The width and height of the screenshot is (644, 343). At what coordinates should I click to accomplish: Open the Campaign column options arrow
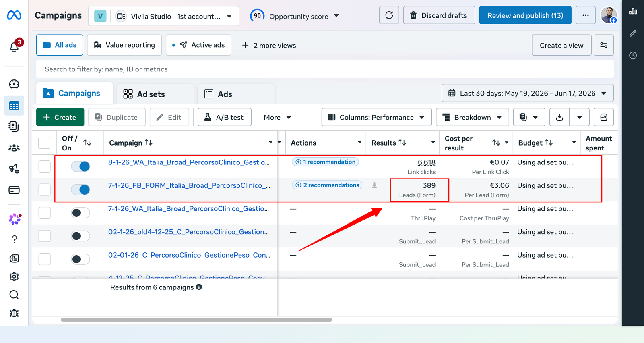coord(270,143)
